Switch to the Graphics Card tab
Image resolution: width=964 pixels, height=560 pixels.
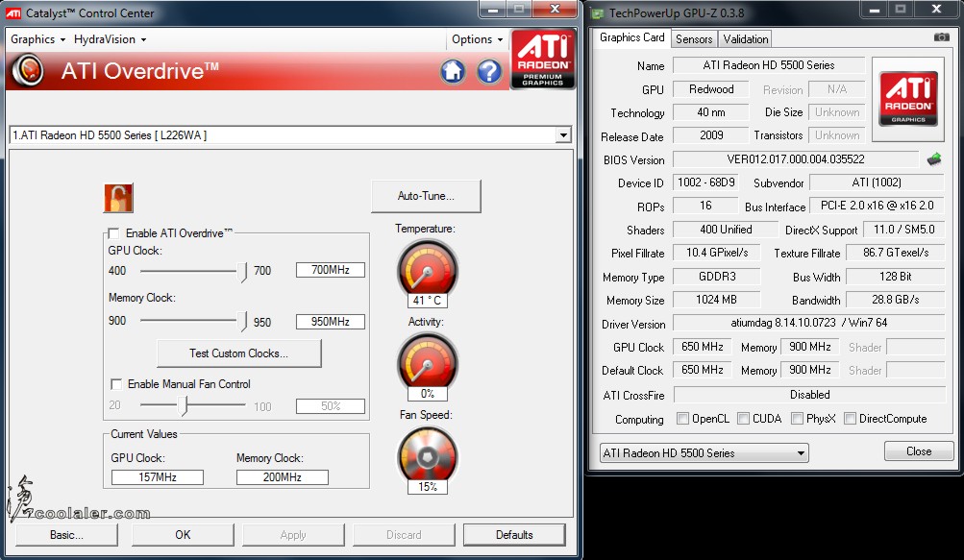632,37
